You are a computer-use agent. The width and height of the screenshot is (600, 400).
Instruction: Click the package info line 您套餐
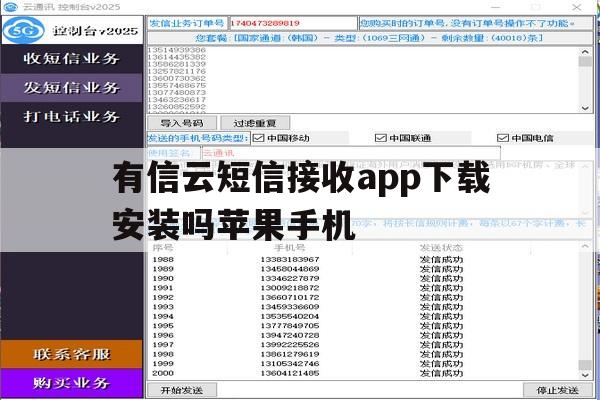369,38
